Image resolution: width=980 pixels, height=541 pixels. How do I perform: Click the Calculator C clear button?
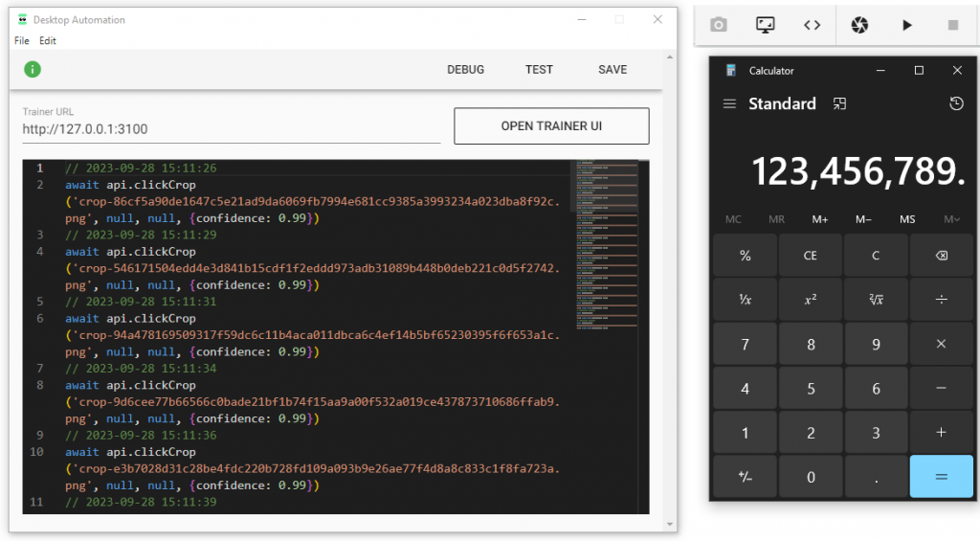[877, 255]
